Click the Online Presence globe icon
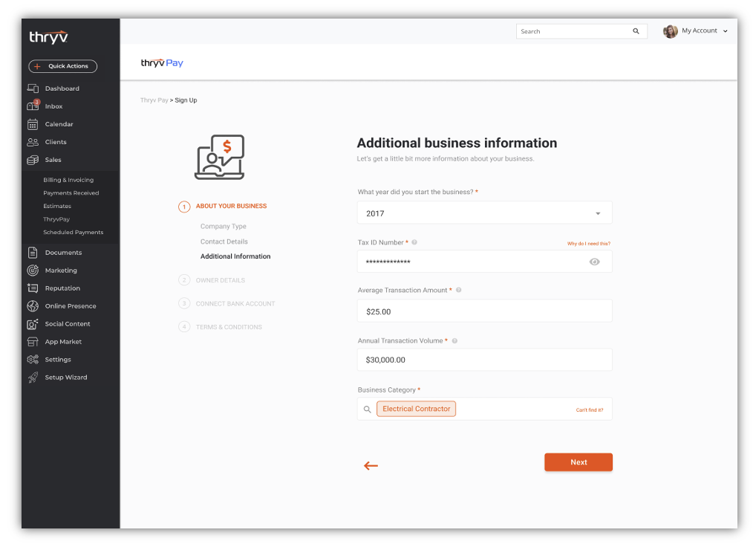Image resolution: width=756 pixels, height=550 pixels. (33, 306)
